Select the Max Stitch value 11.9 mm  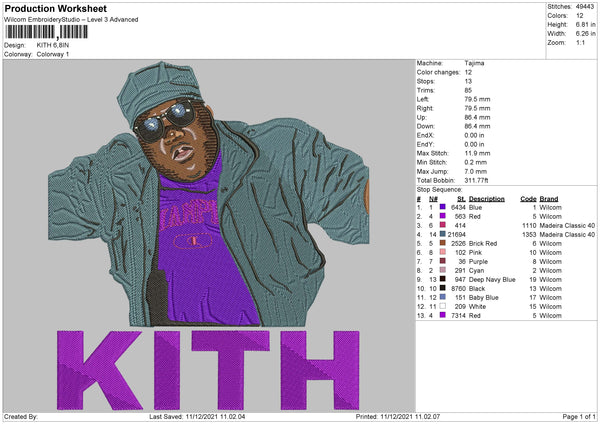pos(477,153)
